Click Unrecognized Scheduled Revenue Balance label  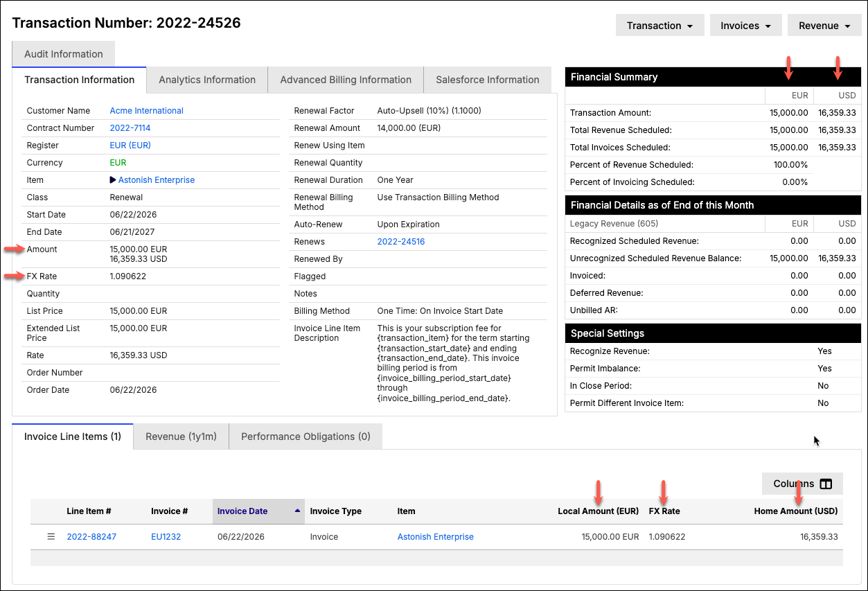tap(655, 258)
